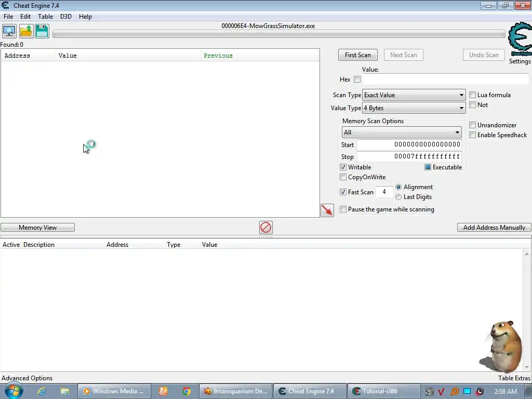This screenshot has height=399, width=532.
Task: Click the Start address field
Action: (x=409, y=144)
